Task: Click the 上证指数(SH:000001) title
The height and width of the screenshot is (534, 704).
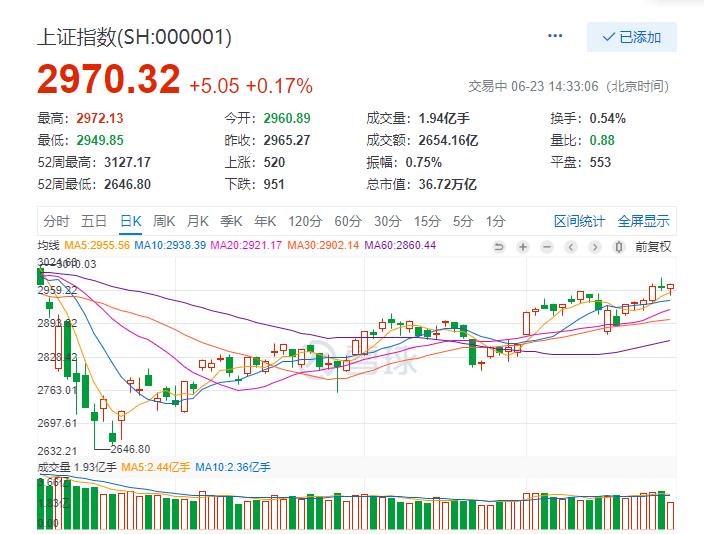Action: (134, 36)
